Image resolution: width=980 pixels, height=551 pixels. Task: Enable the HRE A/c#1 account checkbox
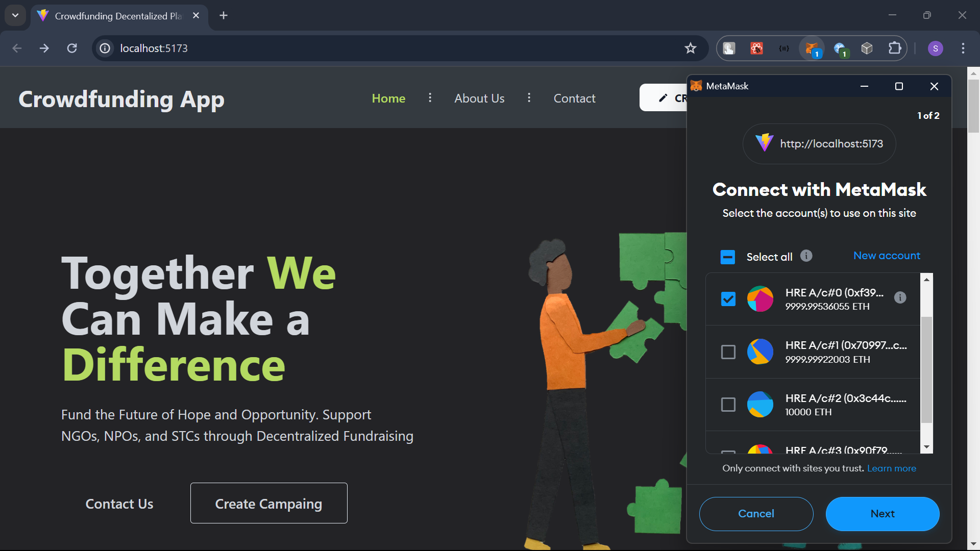728,351
